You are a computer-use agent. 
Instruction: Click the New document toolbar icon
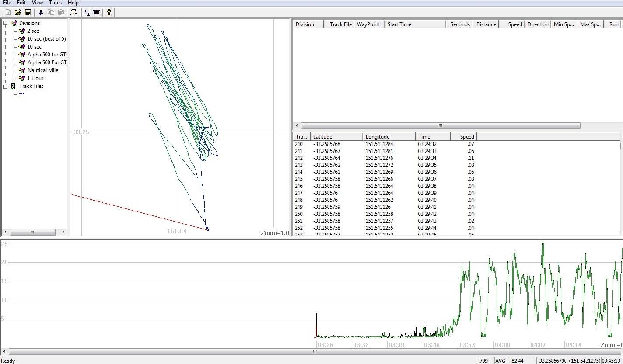click(8, 12)
